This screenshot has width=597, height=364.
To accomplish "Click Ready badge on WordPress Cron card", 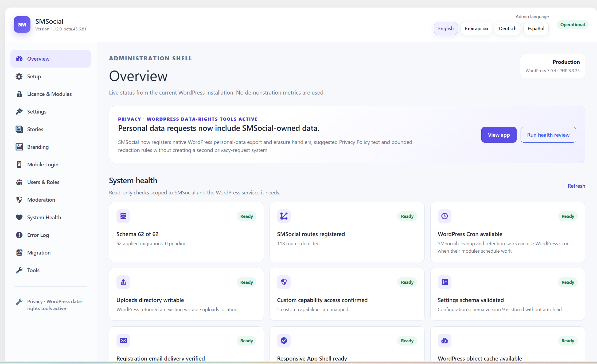I will pos(568,216).
